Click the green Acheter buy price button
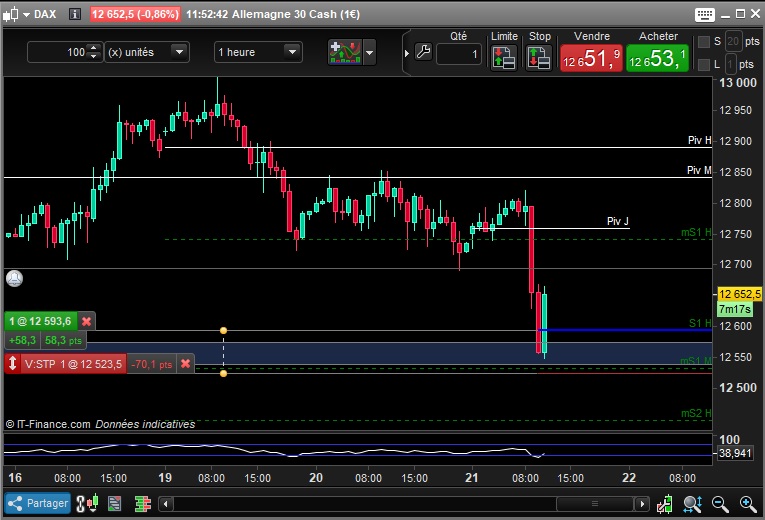The height and width of the screenshot is (520, 765). tap(657, 58)
